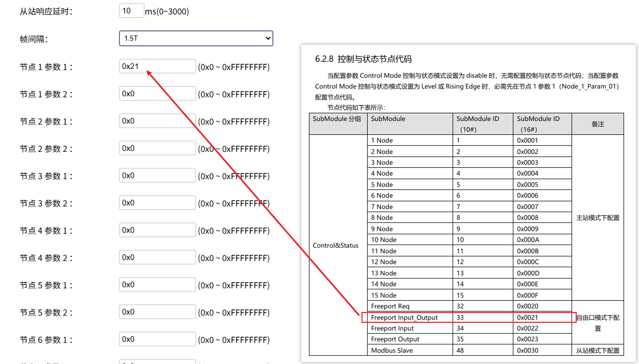
Task: Click the Node 2 Parameter 2 field
Action: pyautogui.click(x=157, y=148)
